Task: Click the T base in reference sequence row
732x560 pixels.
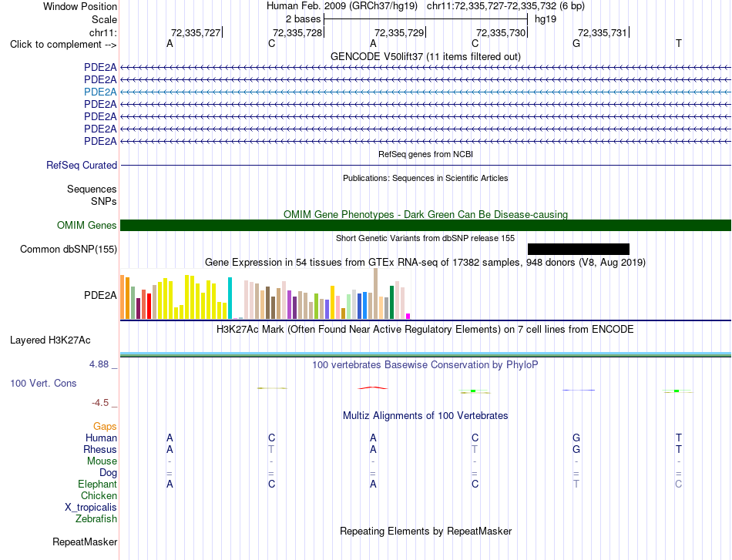Action: (678, 43)
